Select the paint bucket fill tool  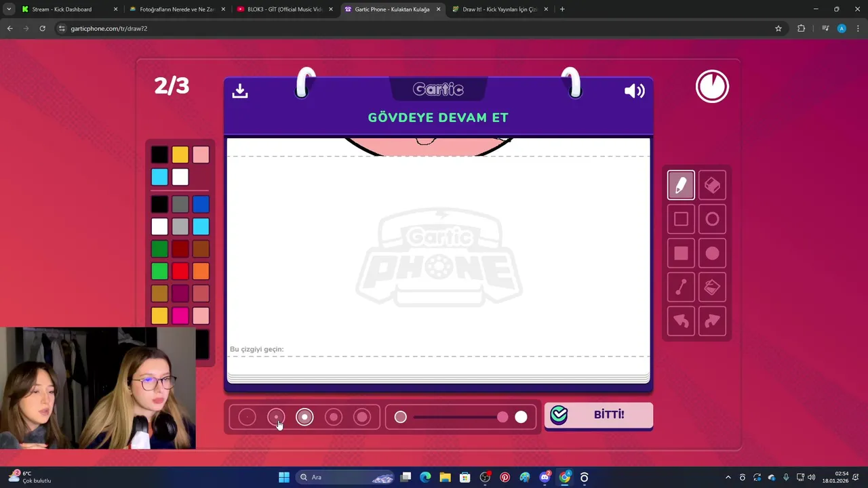pos(712,287)
